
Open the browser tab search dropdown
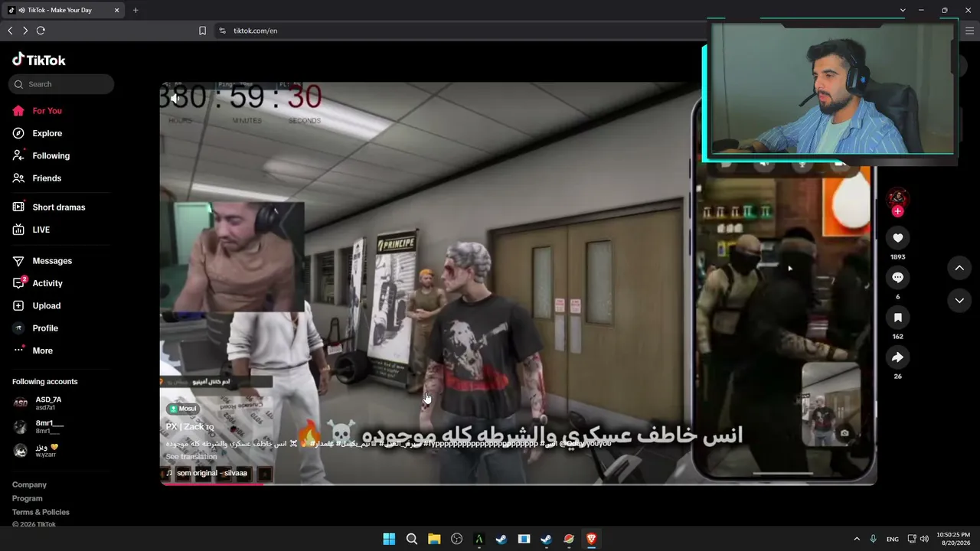click(903, 10)
